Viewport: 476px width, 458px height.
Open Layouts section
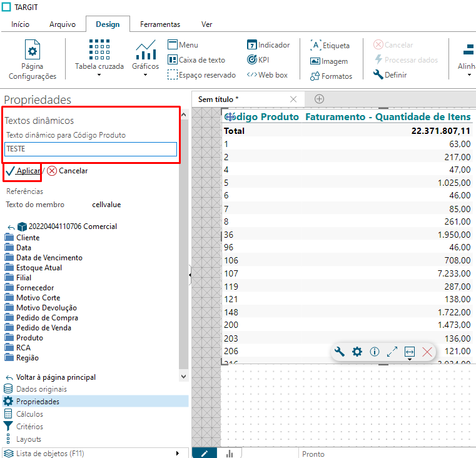[x=24, y=439]
